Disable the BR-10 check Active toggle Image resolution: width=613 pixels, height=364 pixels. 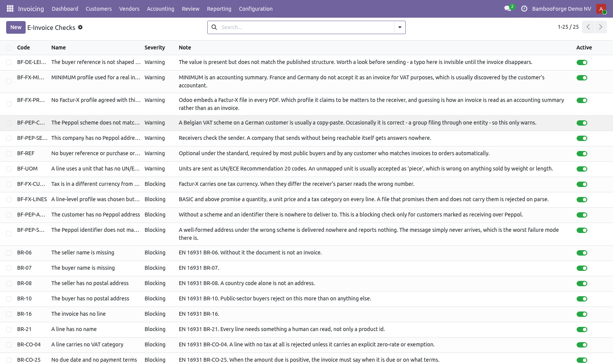(582, 299)
